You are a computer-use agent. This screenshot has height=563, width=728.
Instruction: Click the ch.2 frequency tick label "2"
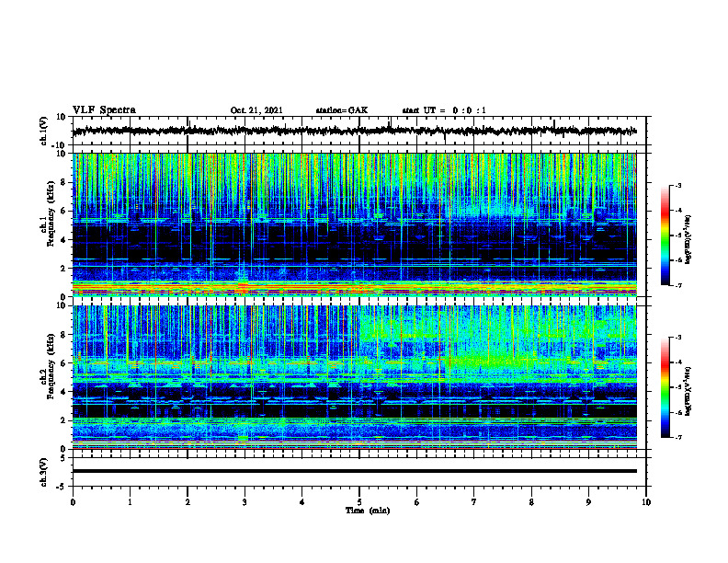click(x=63, y=420)
